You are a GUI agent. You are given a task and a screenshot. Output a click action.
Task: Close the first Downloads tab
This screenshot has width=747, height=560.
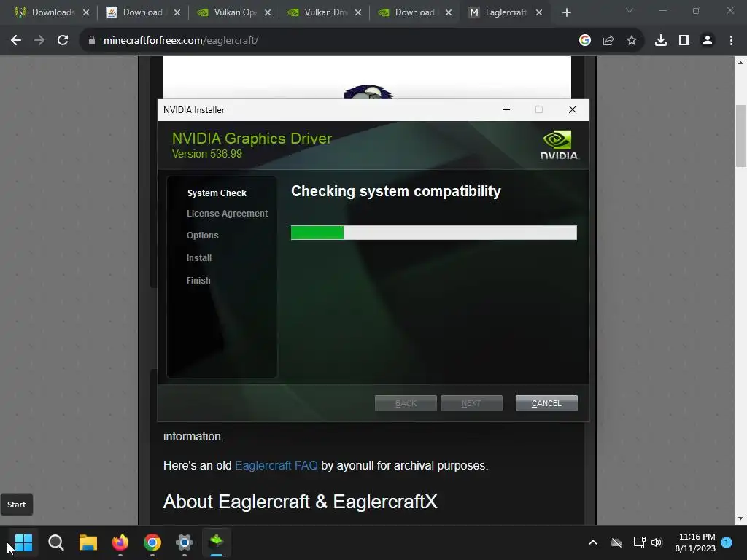click(x=86, y=12)
